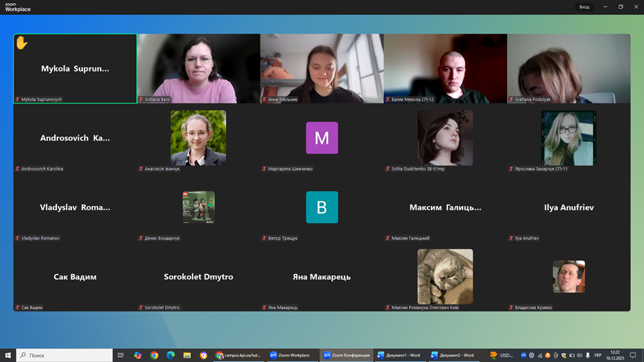Click muted mic icon beside Svitlana Bevz's name
This screenshot has width=644, height=362.
coord(141,99)
